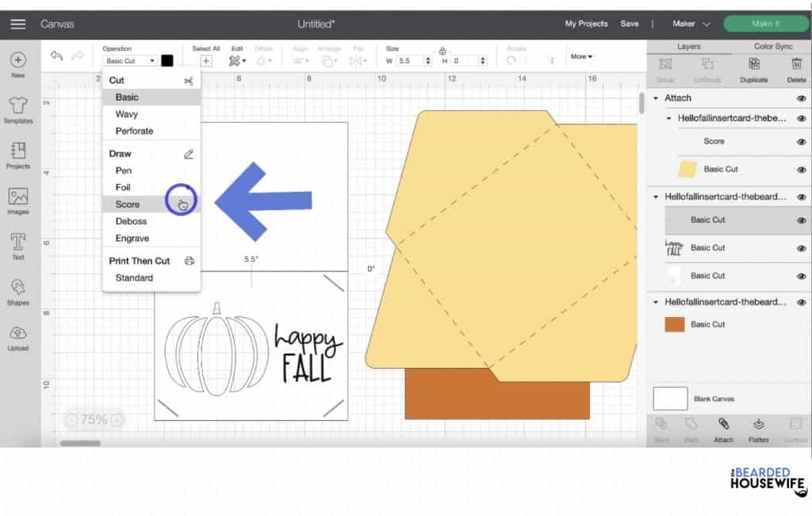This screenshot has height=516, width=812.
Task: Hide the happy FALL Basic Cut layer
Action: pos(800,247)
